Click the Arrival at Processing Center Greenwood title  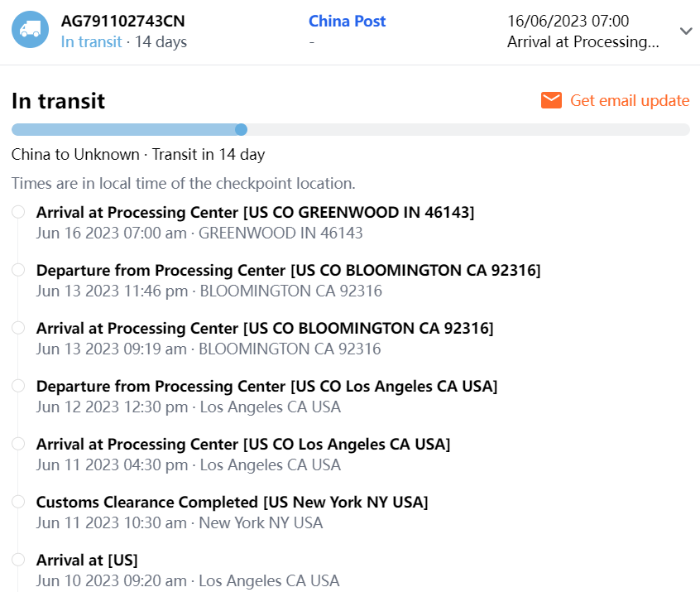tap(255, 213)
